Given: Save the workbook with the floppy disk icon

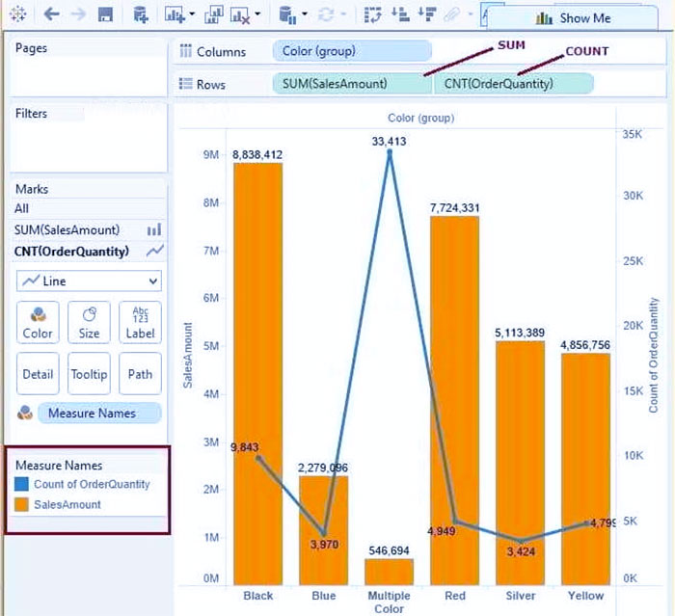Looking at the screenshot, I should pos(105,14).
